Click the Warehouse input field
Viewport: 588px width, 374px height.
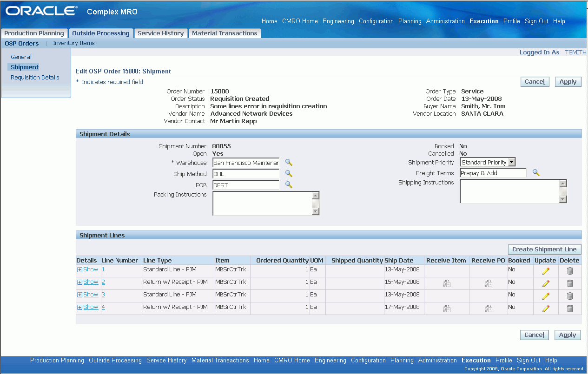pyautogui.click(x=246, y=163)
